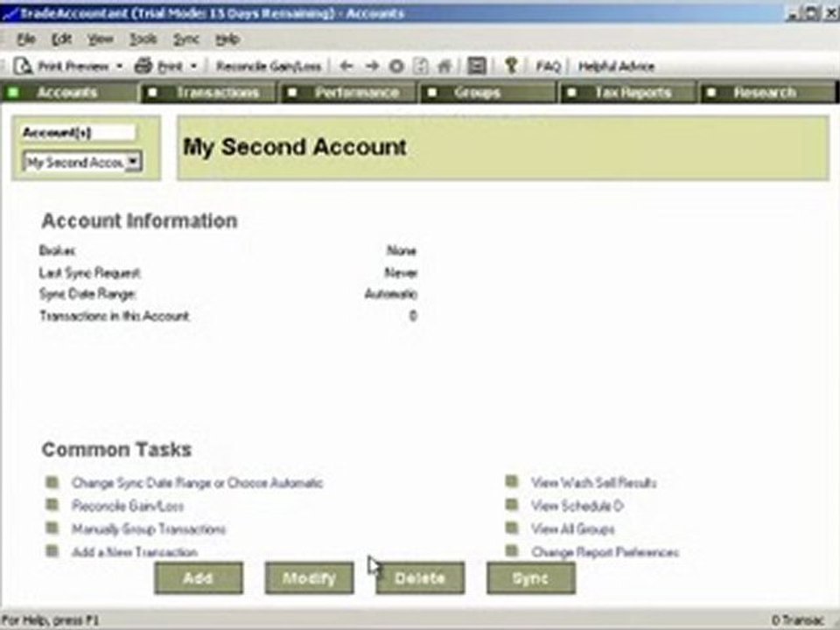Open the FAQ toolbar link
Screen dimensions: 840x630
pyautogui.click(x=548, y=66)
